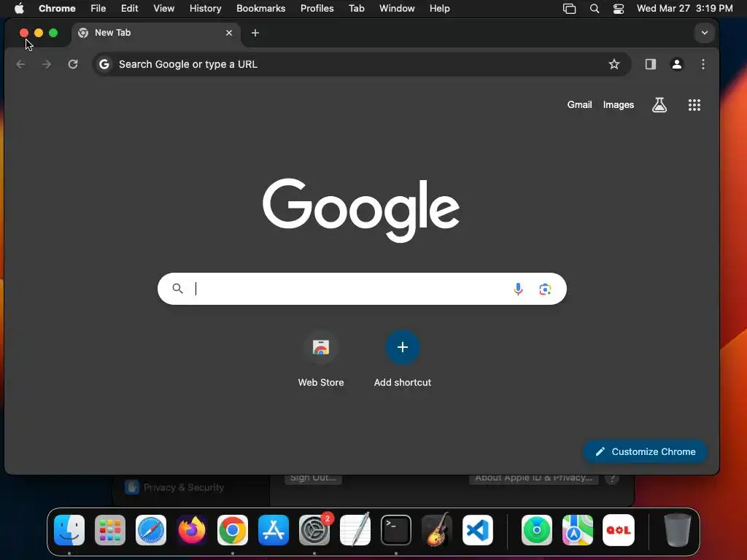The width and height of the screenshot is (747, 560).
Task: Open Trash from the Dock
Action: pyautogui.click(x=677, y=530)
